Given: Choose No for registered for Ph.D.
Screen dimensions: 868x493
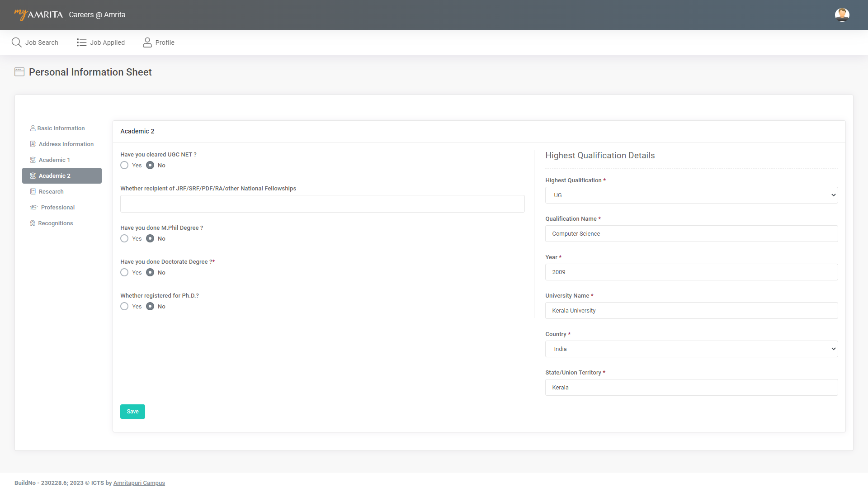Looking at the screenshot, I should [150, 307].
